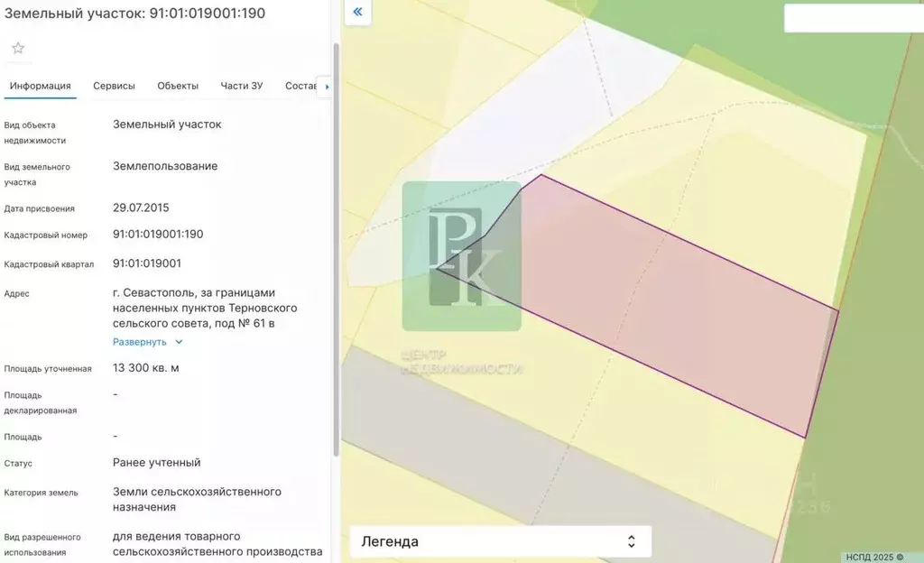Click the chevron next to Развернуть
Image resolution: width=924 pixels, height=563 pixels.
[x=179, y=342]
